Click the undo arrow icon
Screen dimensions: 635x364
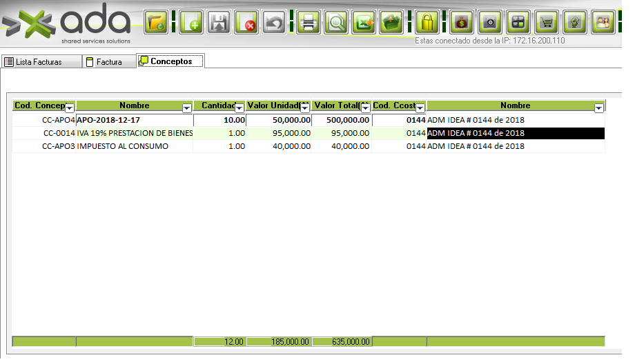tap(274, 22)
